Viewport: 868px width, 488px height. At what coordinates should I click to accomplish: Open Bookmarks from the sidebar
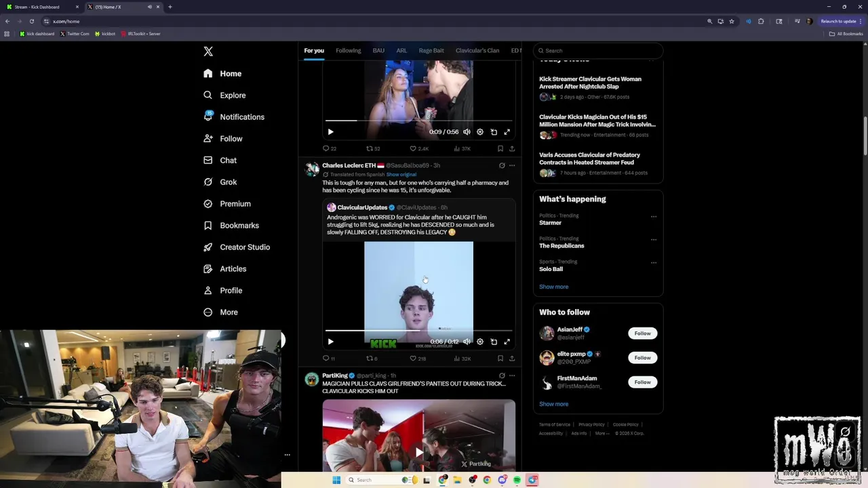[231, 226]
